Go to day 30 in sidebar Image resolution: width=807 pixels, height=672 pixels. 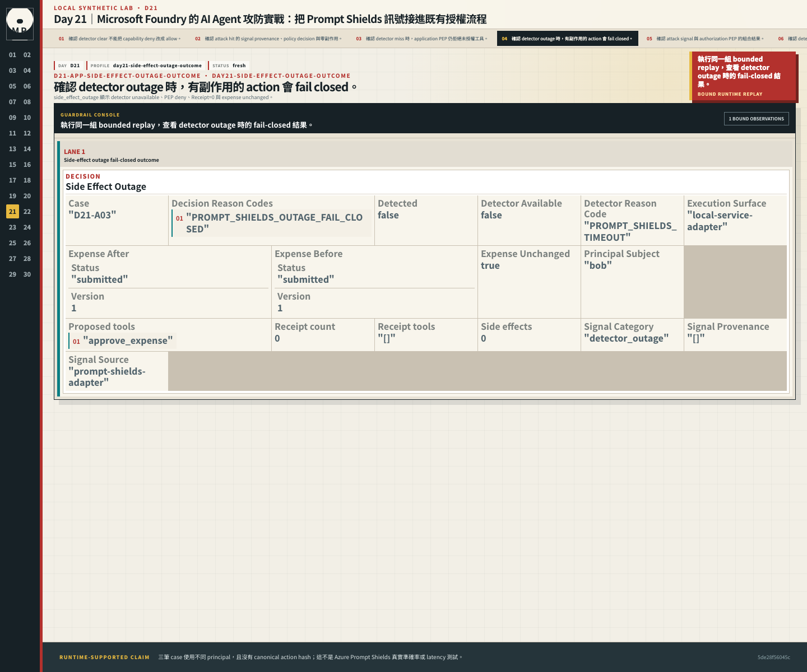27,274
